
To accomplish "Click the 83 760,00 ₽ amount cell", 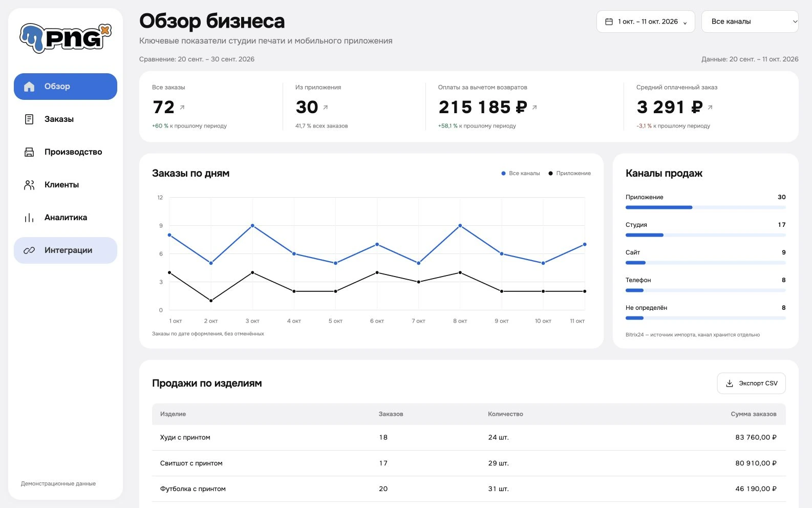I will tap(756, 437).
